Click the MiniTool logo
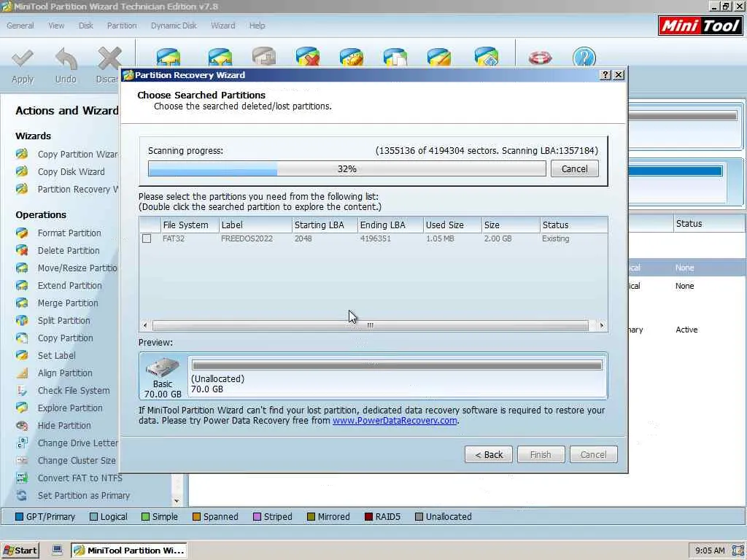This screenshot has width=747, height=560. tap(700, 26)
